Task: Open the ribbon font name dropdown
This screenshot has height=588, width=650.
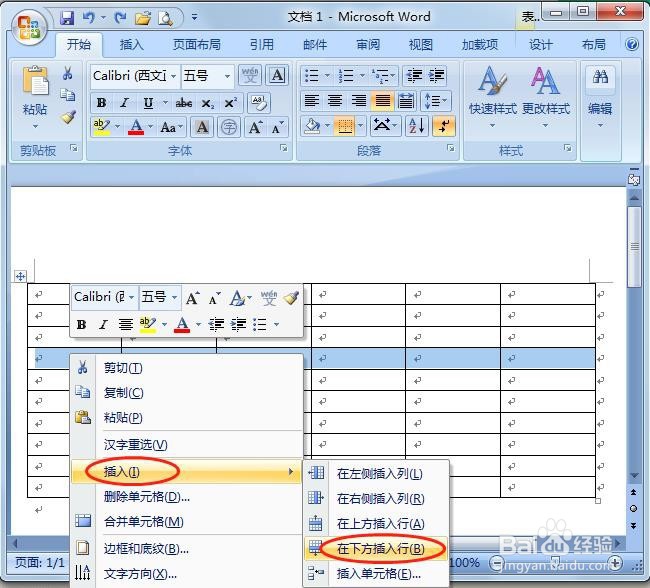Action: [174, 76]
